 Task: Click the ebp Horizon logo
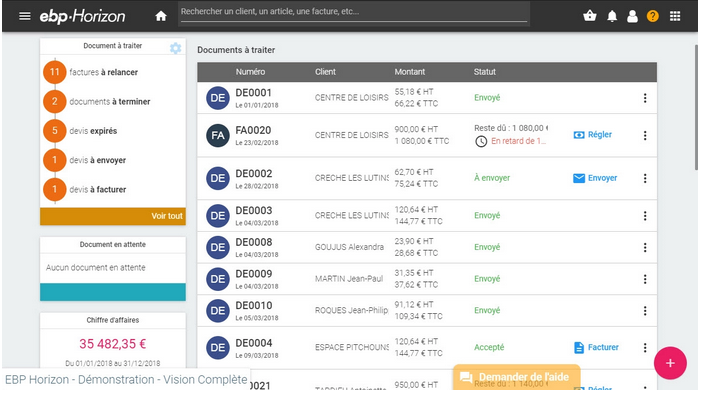[x=83, y=17]
